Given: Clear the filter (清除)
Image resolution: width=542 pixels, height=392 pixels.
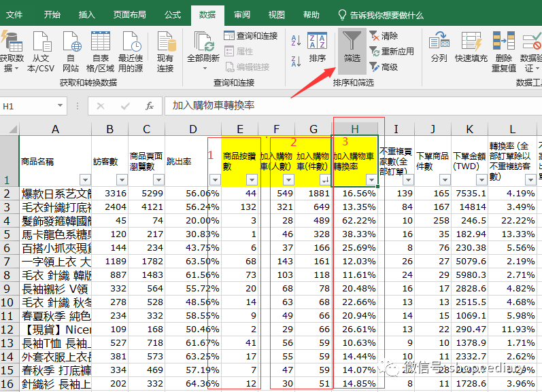Looking at the screenshot, I should (384, 35).
